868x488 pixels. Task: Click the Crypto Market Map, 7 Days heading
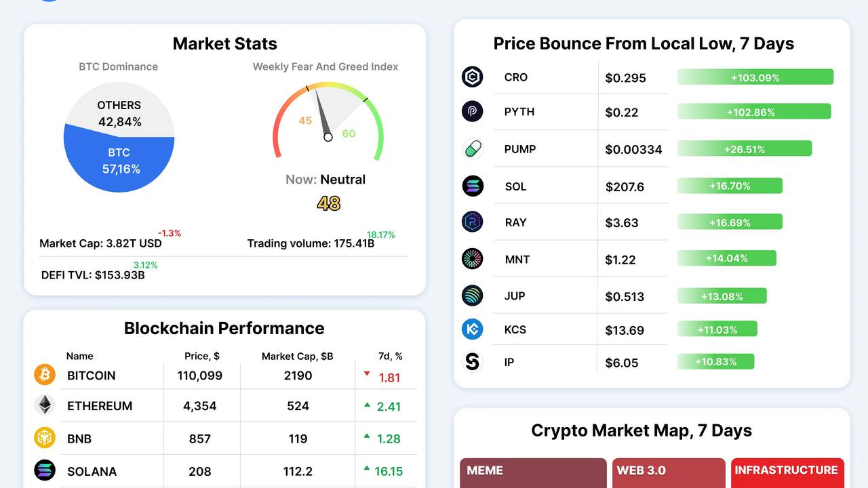point(642,430)
